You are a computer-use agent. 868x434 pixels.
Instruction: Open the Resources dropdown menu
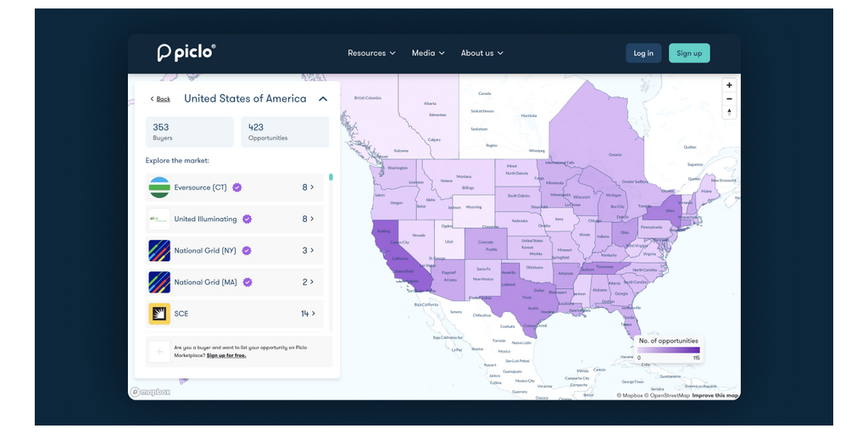[371, 53]
